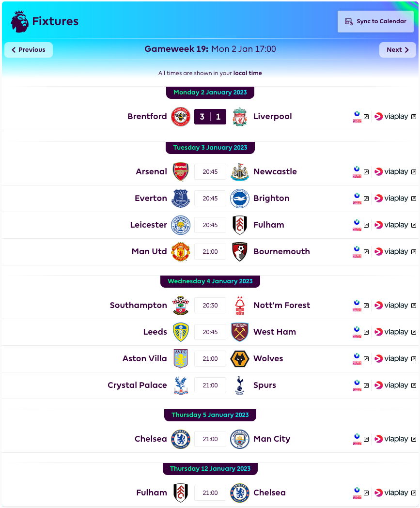Click the Brentford club crest
The width and height of the screenshot is (420, 508).
[181, 117]
